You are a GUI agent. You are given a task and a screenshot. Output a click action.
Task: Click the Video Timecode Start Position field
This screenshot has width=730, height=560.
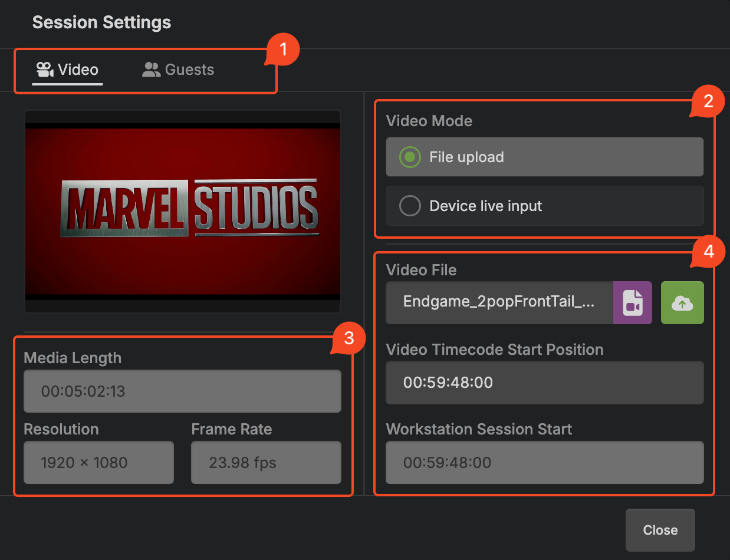point(544,383)
